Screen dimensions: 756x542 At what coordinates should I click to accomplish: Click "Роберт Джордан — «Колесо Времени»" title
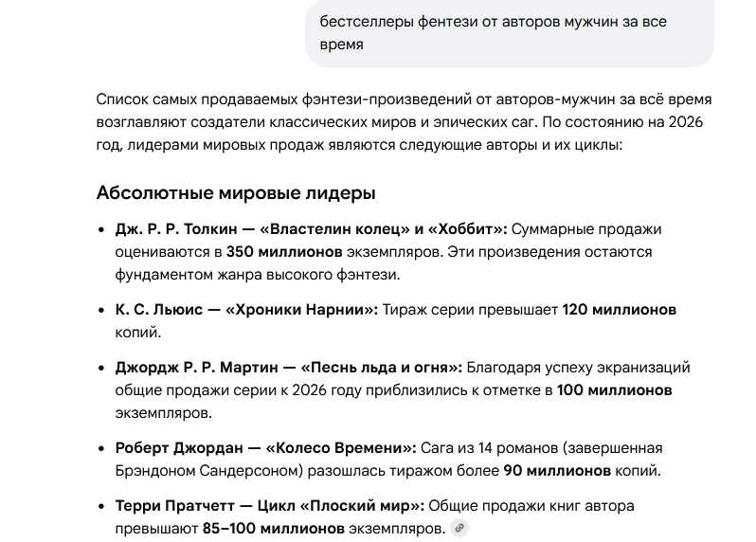265,447
